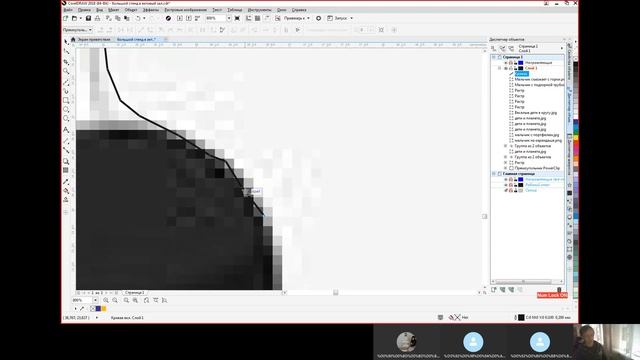Toggle the rulers display icon in the toolbar

point(249,18)
